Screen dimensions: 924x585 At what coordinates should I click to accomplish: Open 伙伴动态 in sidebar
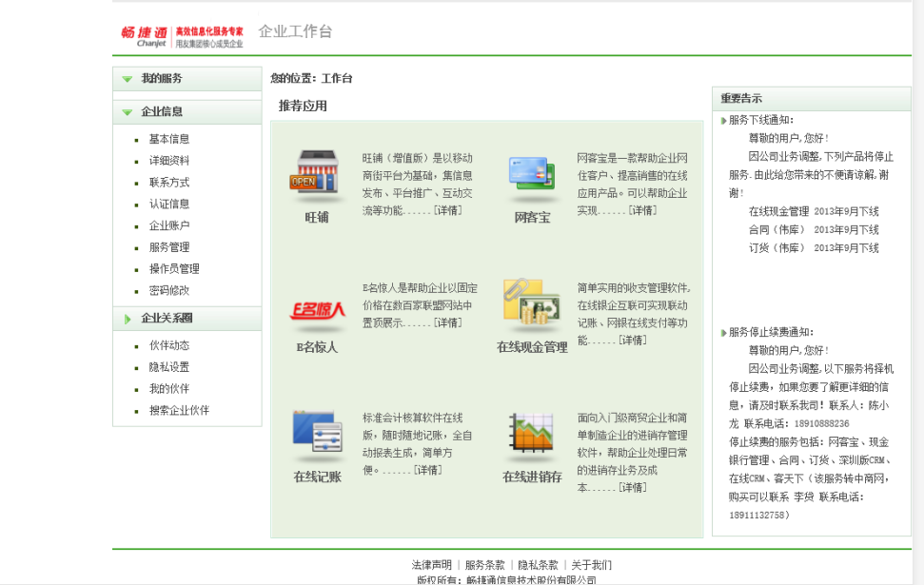click(169, 345)
